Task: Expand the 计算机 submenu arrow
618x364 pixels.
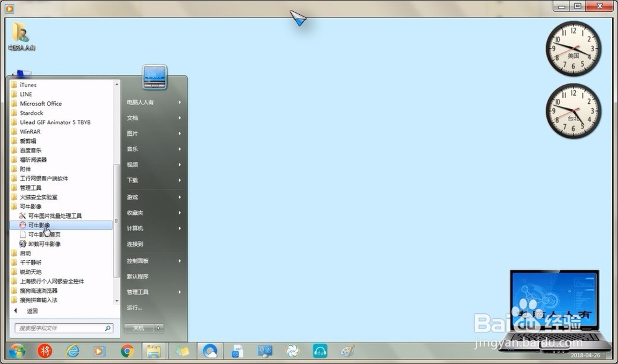Action: click(180, 228)
